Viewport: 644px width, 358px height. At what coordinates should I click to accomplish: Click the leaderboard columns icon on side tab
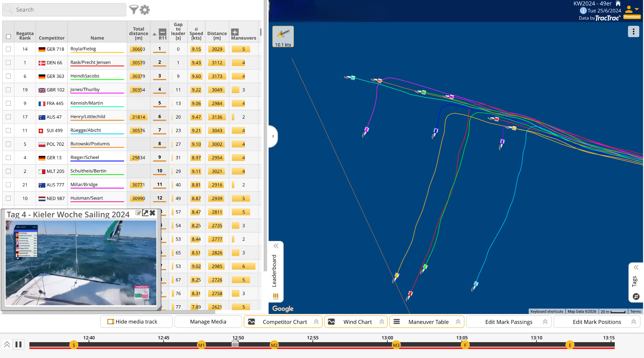(x=276, y=296)
